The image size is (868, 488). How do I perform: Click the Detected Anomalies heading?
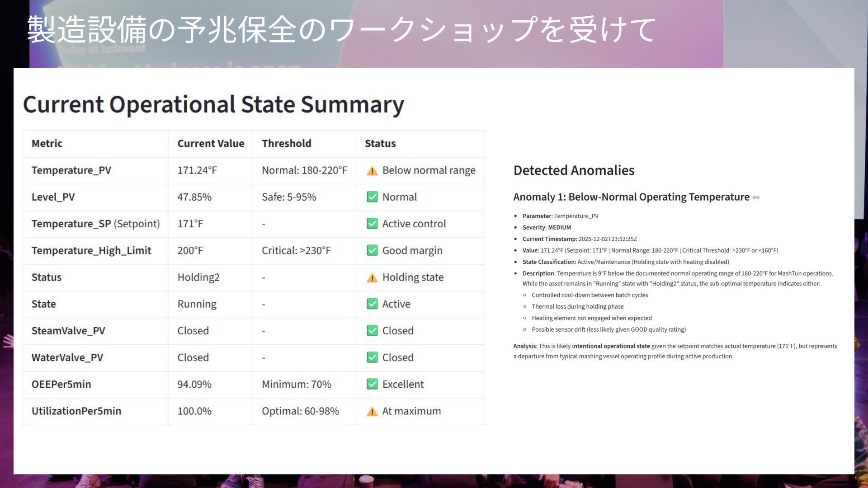point(574,170)
